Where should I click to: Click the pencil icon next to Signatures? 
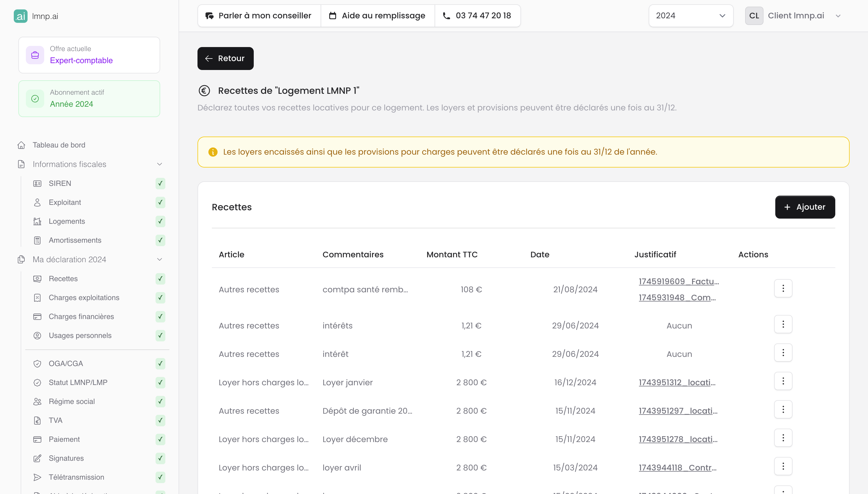(37, 458)
